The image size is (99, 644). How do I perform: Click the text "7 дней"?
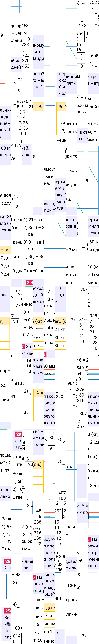tap(28, 561)
